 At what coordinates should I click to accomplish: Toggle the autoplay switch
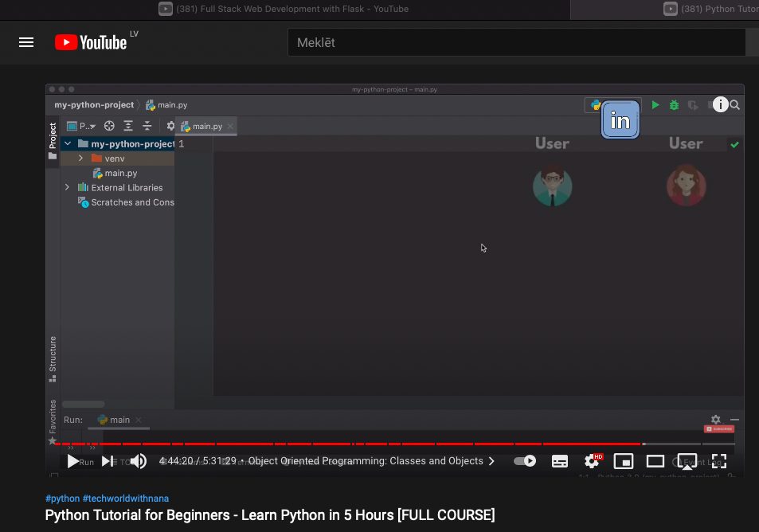525,461
